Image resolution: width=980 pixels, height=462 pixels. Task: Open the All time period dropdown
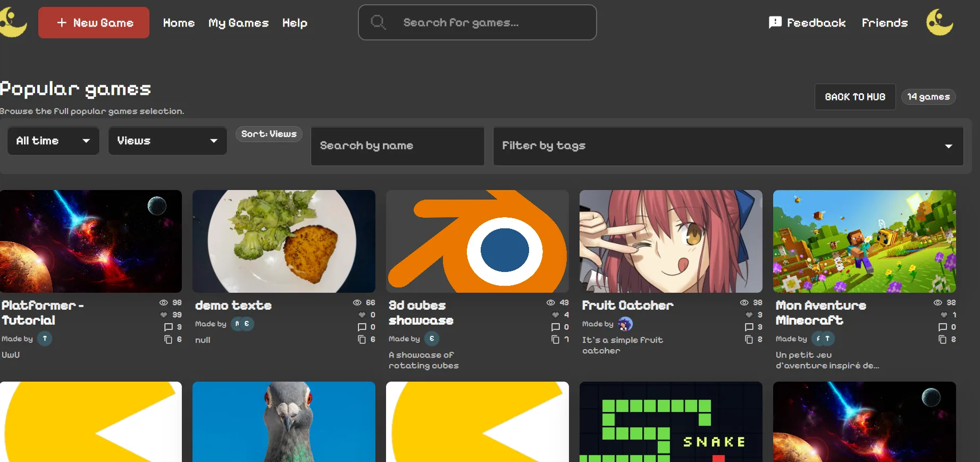point(53,141)
